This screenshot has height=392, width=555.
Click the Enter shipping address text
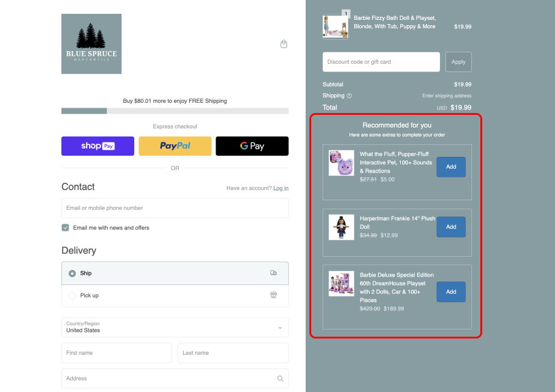(447, 96)
